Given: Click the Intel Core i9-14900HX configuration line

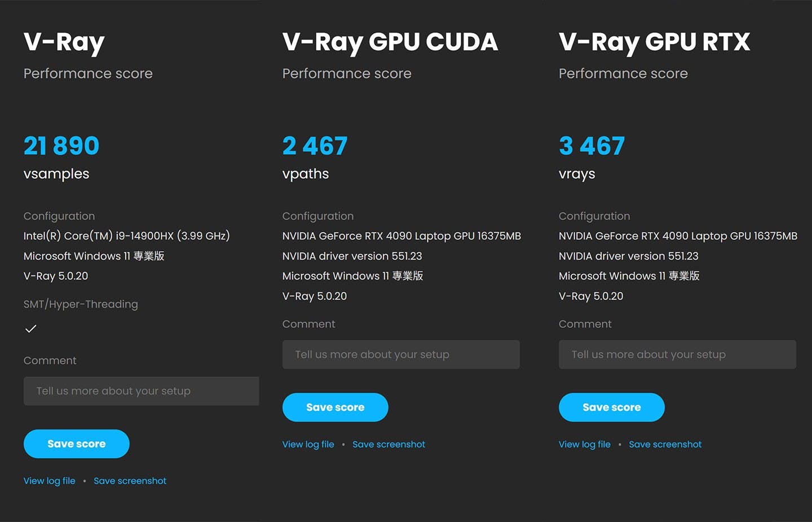Looking at the screenshot, I should click(127, 236).
